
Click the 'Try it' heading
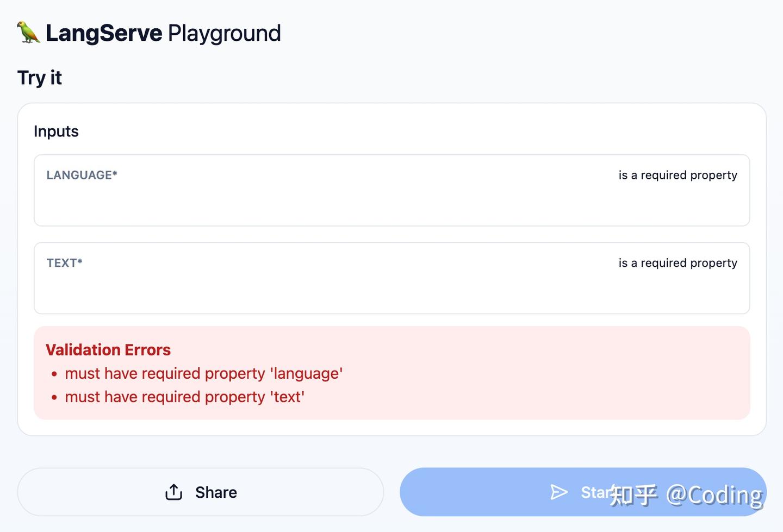click(40, 78)
